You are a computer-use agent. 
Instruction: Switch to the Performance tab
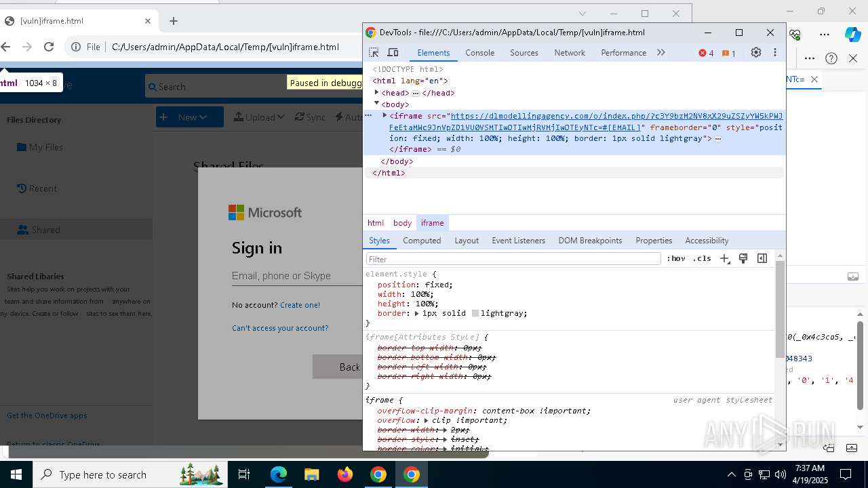(x=623, y=52)
